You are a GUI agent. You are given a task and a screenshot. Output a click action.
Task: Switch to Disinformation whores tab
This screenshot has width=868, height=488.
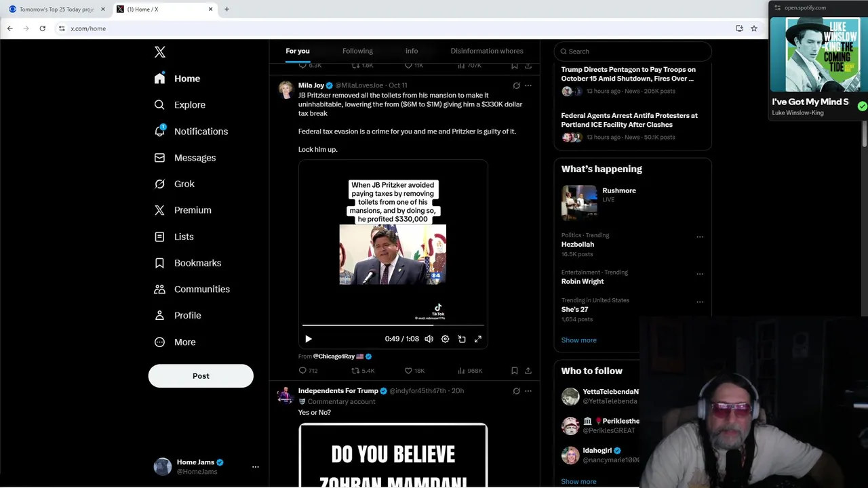pyautogui.click(x=487, y=51)
